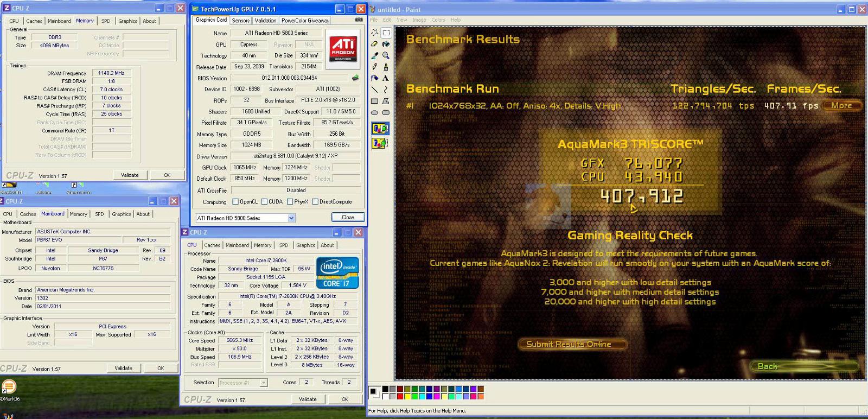
Task: Pick the Rectangle shape tool in Paint
Action: click(374, 101)
